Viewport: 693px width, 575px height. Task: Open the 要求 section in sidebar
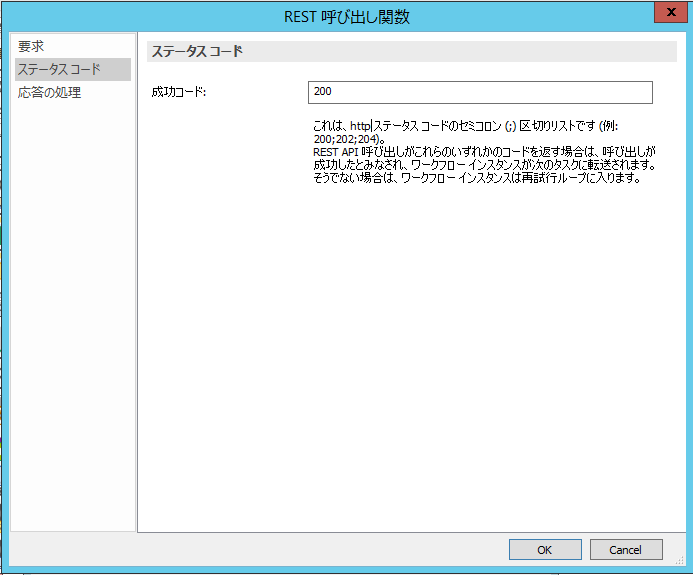click(x=30, y=46)
